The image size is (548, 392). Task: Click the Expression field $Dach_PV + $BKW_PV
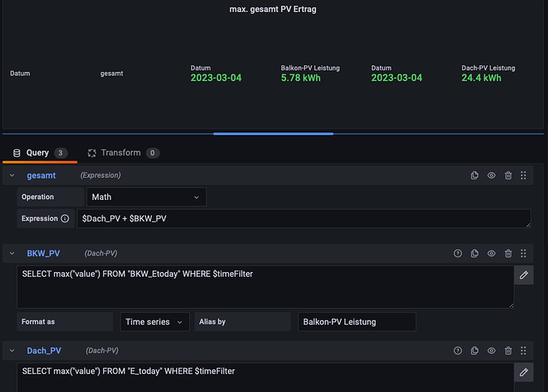click(303, 218)
